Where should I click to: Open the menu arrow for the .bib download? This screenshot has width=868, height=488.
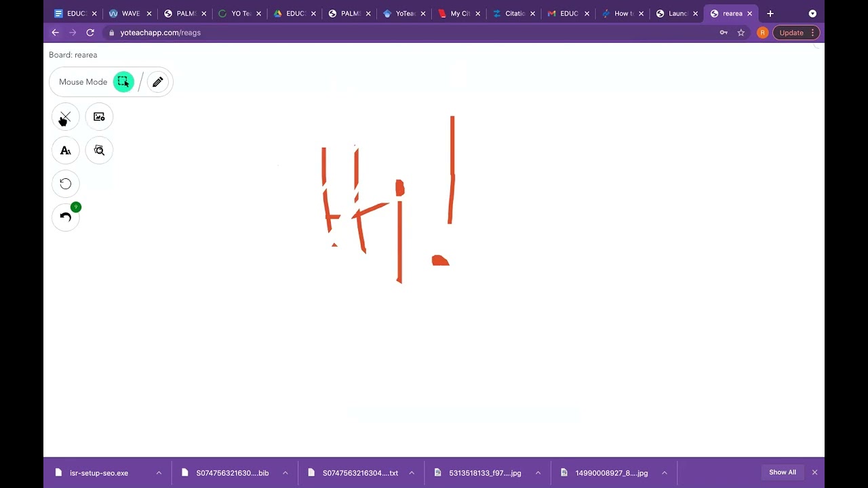(x=285, y=473)
